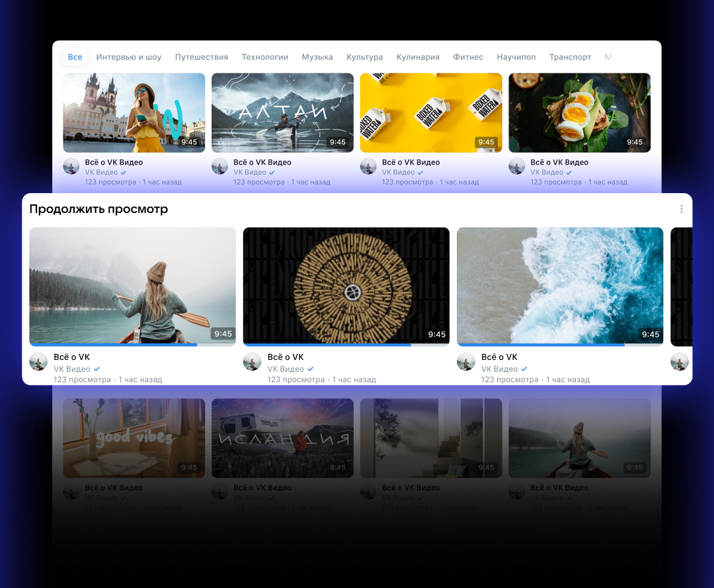Click channel avatar under the egg salad video
Viewport: 714px width, 588px height.
tap(517, 166)
